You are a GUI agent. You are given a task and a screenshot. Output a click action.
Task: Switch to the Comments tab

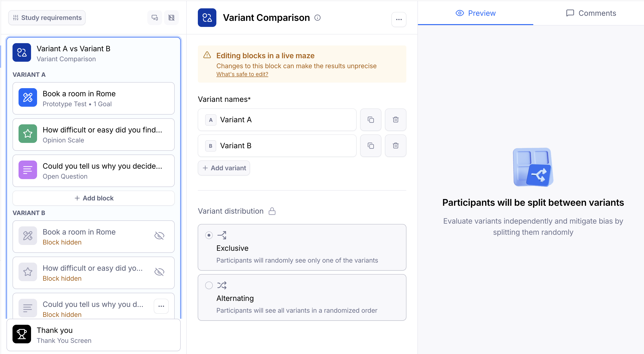pyautogui.click(x=591, y=13)
